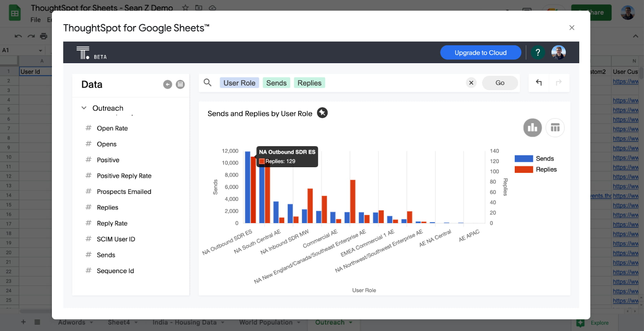Open the World Population tab dropdown arrow
The image size is (644, 331).
pyautogui.click(x=299, y=323)
